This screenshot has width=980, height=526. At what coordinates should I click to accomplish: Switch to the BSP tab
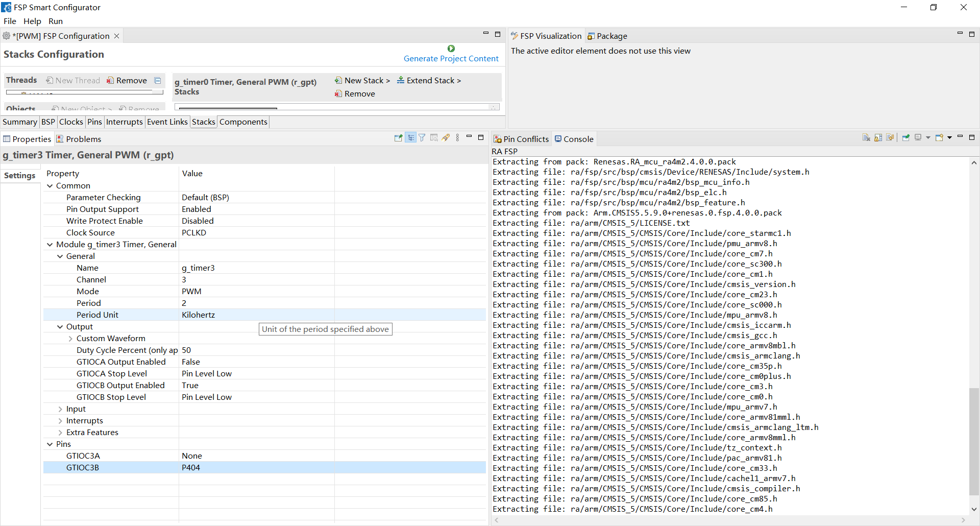[x=48, y=122]
